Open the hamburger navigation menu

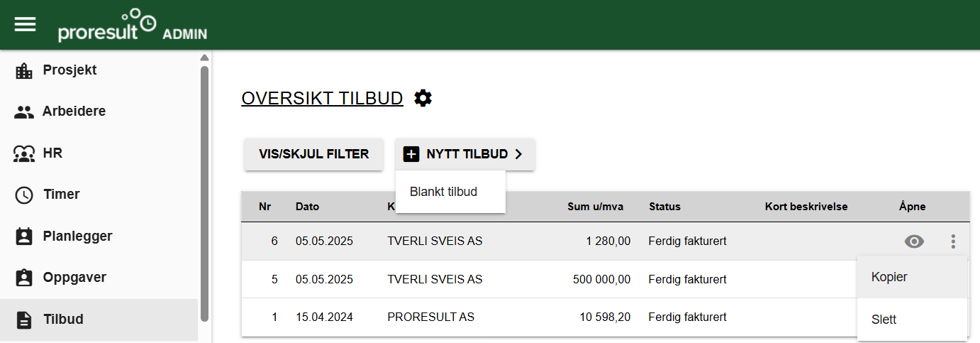pos(25,25)
